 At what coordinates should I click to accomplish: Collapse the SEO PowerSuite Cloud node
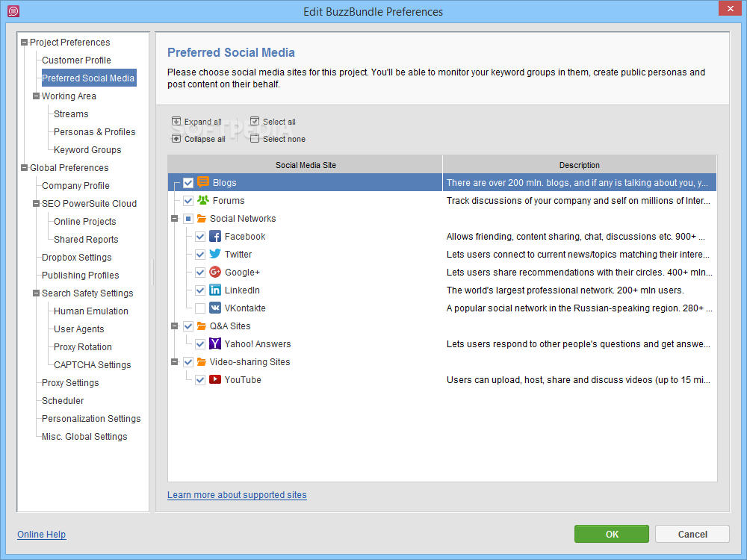[x=36, y=203]
